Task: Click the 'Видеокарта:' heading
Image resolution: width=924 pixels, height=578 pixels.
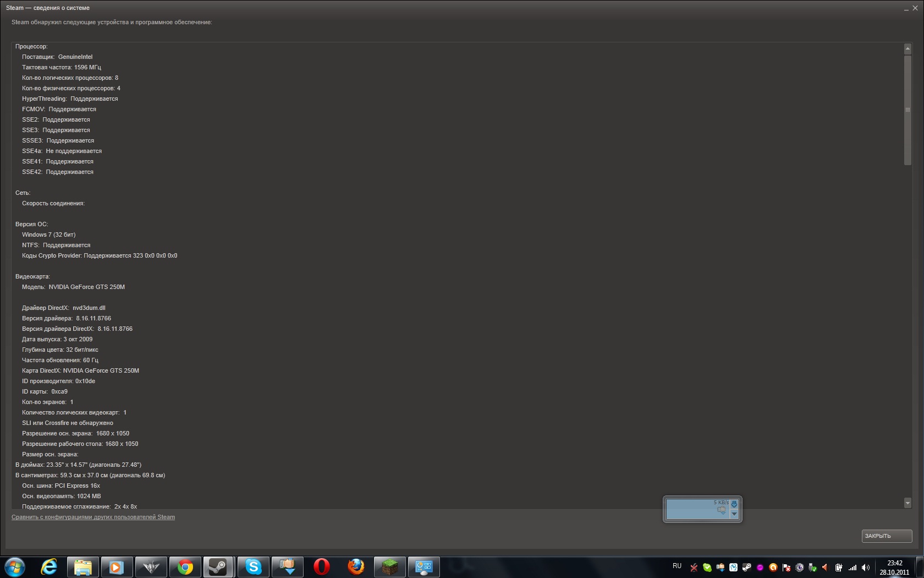Action: 32,276
